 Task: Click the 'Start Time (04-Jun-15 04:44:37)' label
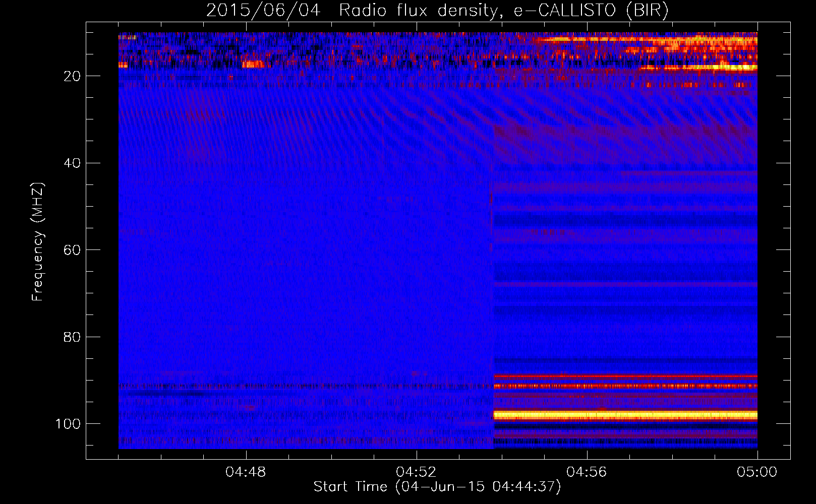(x=437, y=487)
